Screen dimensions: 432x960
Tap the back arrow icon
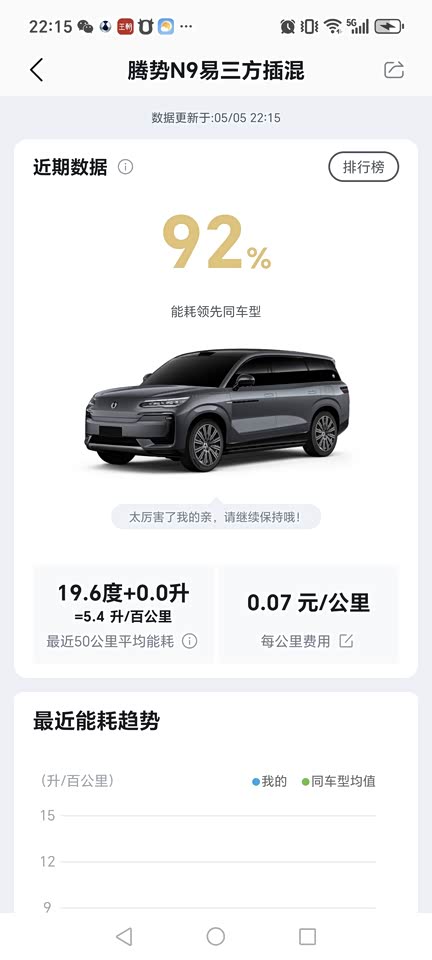click(x=37, y=70)
